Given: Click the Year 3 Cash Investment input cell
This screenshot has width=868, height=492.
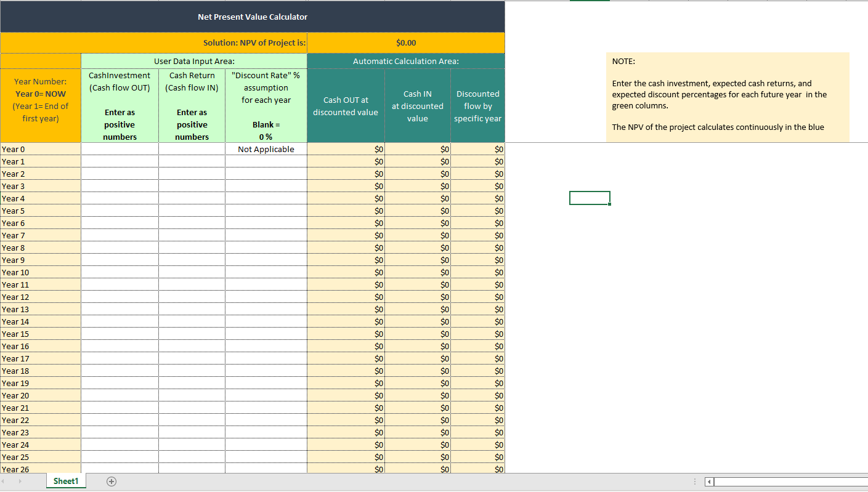Looking at the screenshot, I should tap(120, 186).
